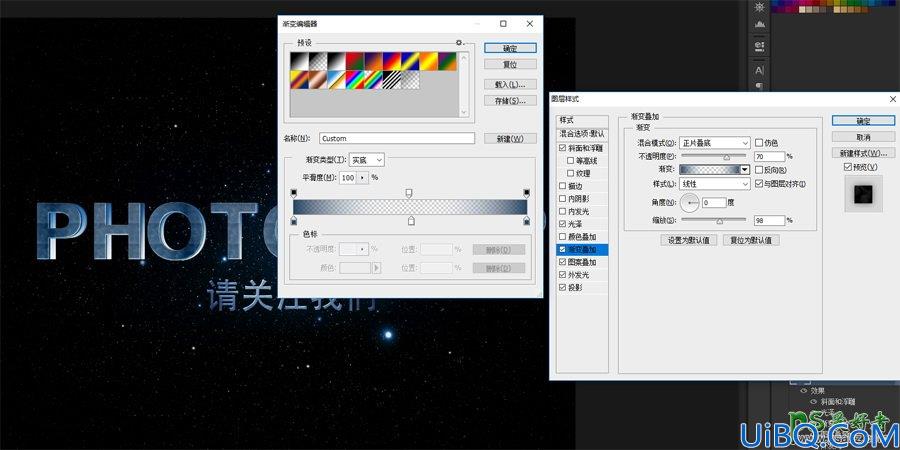This screenshot has height=450, width=900.
Task: Toggle the 渐变叠加 checkbox
Action: [x=562, y=250]
